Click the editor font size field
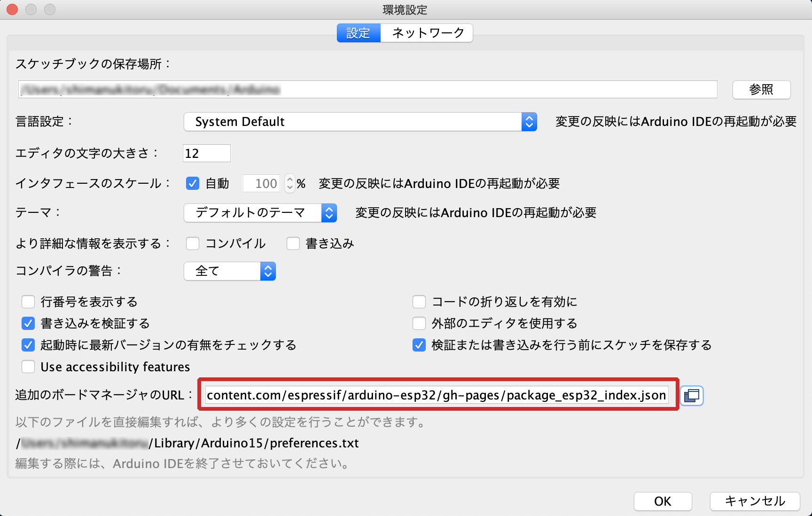812x516 pixels. click(x=206, y=153)
